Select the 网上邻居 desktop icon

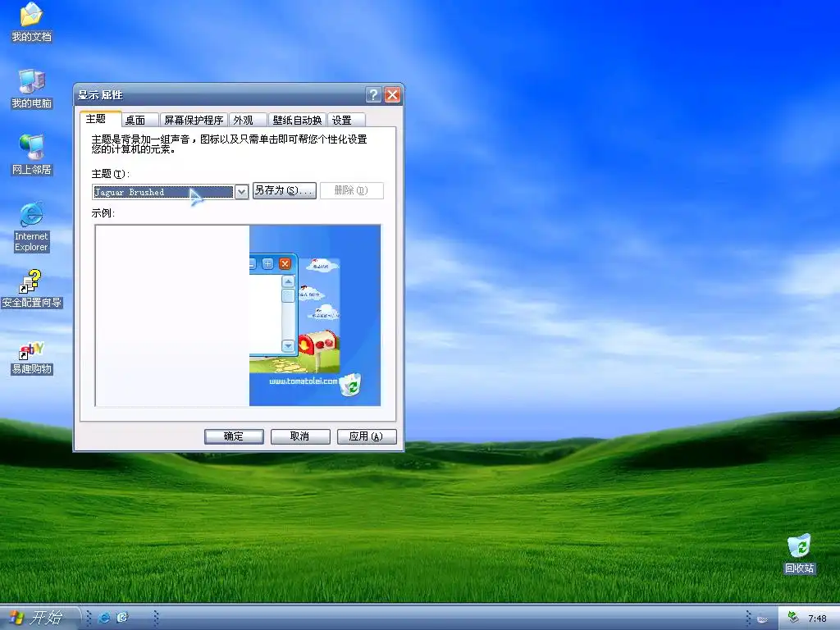(x=32, y=155)
